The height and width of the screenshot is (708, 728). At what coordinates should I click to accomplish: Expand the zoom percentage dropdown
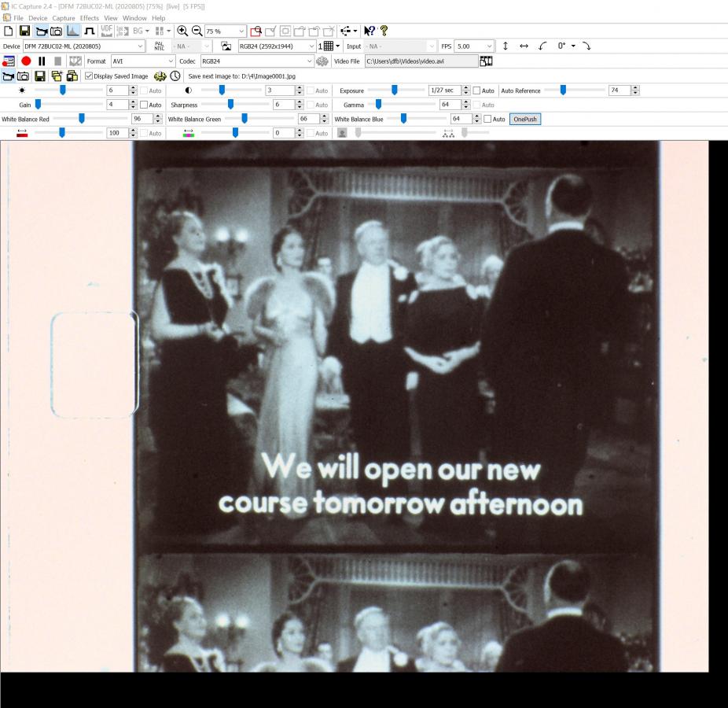click(x=241, y=31)
